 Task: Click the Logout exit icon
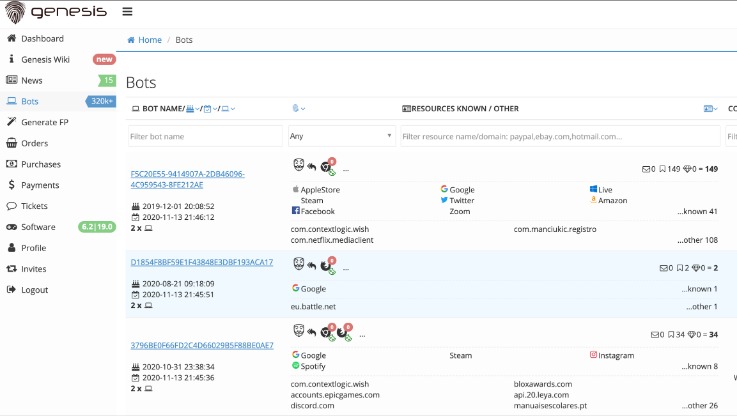11,290
